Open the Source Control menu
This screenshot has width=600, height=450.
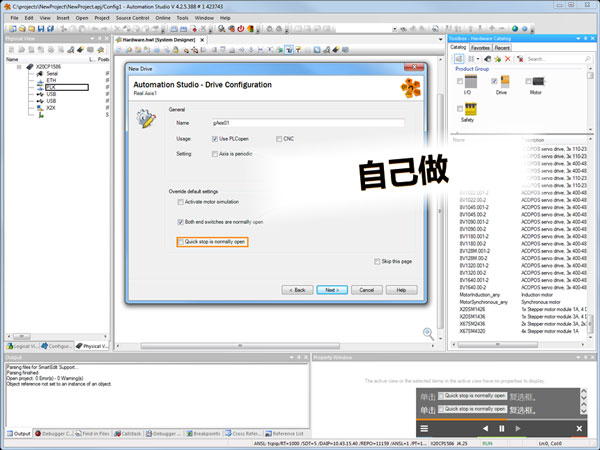132,18
